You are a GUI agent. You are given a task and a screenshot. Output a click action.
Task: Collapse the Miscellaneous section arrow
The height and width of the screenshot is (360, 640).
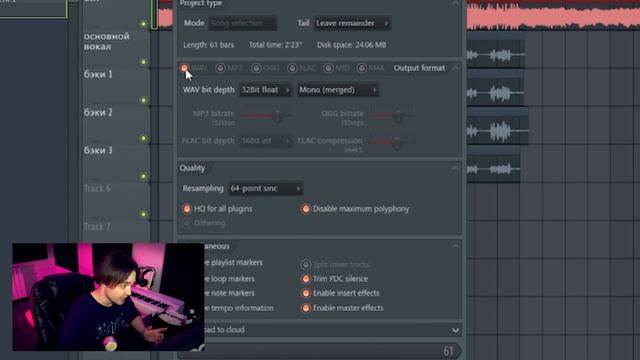click(456, 246)
